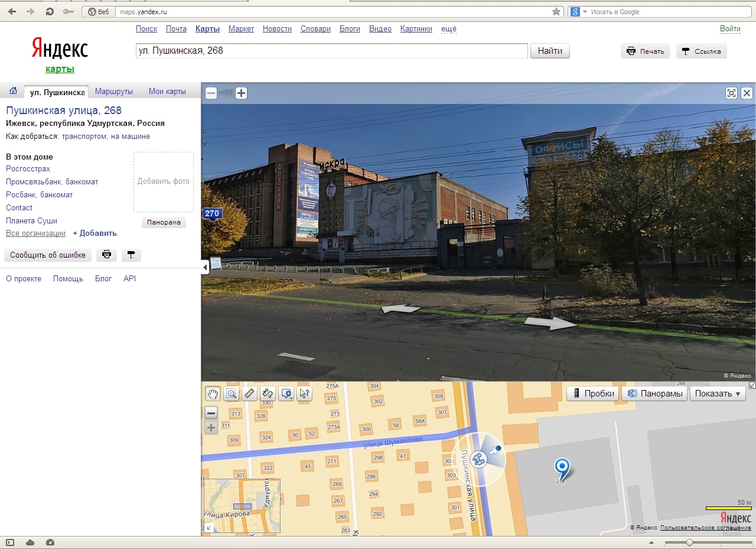Follow the right navigation arrow in the panorama
Screen dimensions: 756x549
coord(550,323)
